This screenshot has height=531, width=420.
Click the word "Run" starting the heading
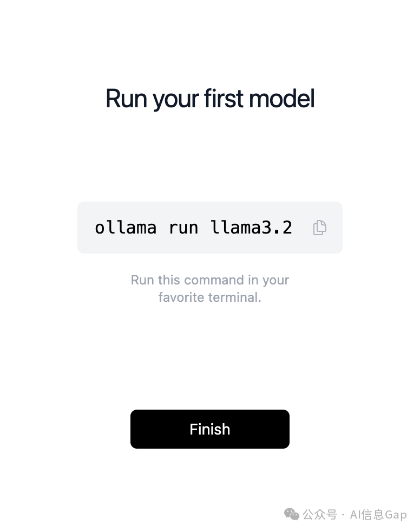[126, 99]
